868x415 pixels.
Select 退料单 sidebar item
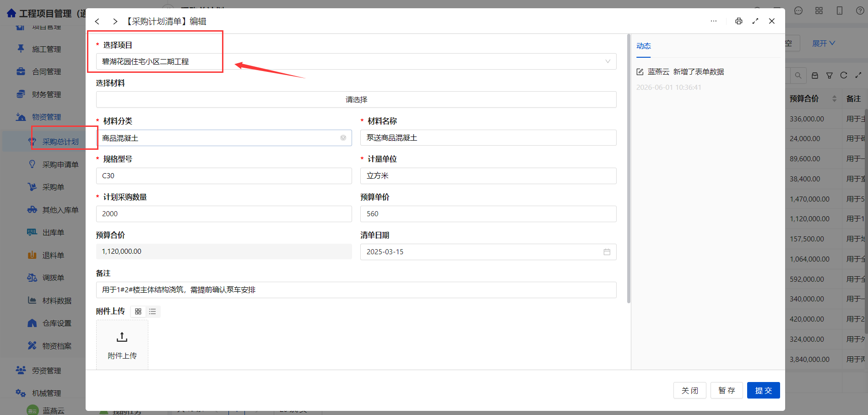pyautogui.click(x=53, y=255)
